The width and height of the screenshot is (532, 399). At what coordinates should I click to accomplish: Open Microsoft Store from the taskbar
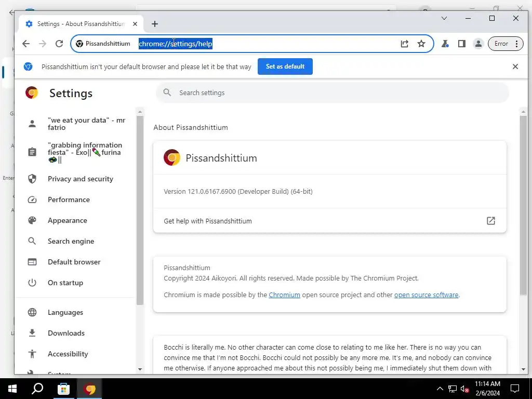[63, 389]
